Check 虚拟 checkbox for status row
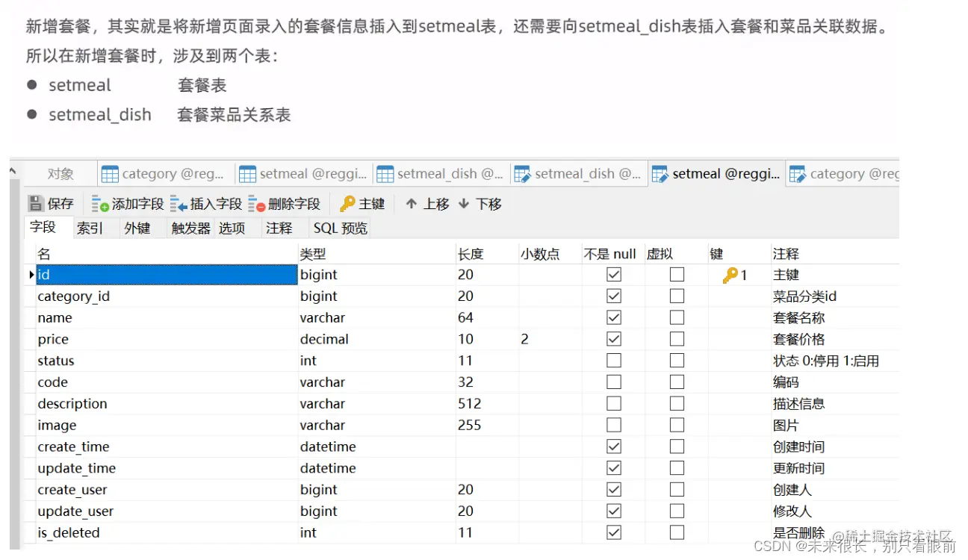The height and width of the screenshot is (560, 968). [x=677, y=361]
